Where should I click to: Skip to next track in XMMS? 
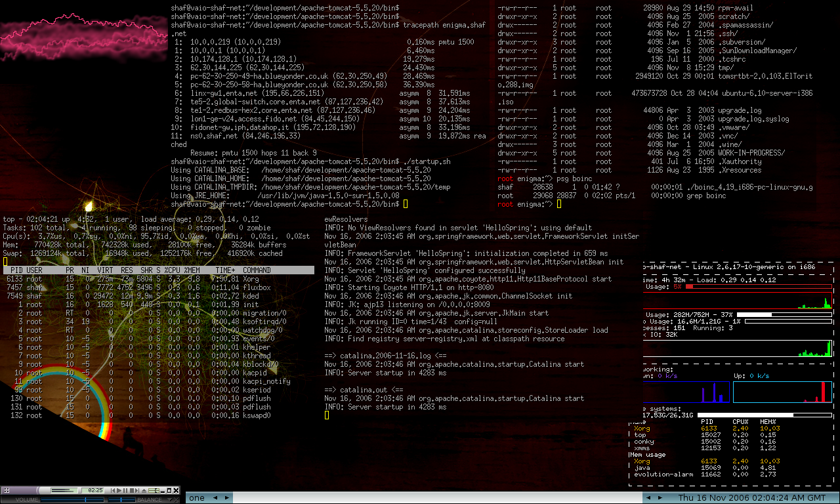(138, 490)
